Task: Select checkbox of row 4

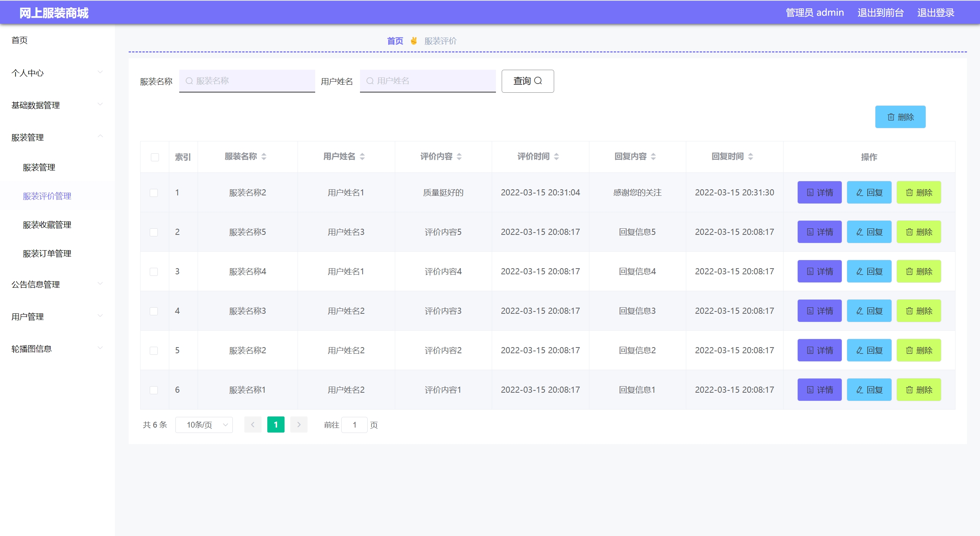Action: coord(154,311)
